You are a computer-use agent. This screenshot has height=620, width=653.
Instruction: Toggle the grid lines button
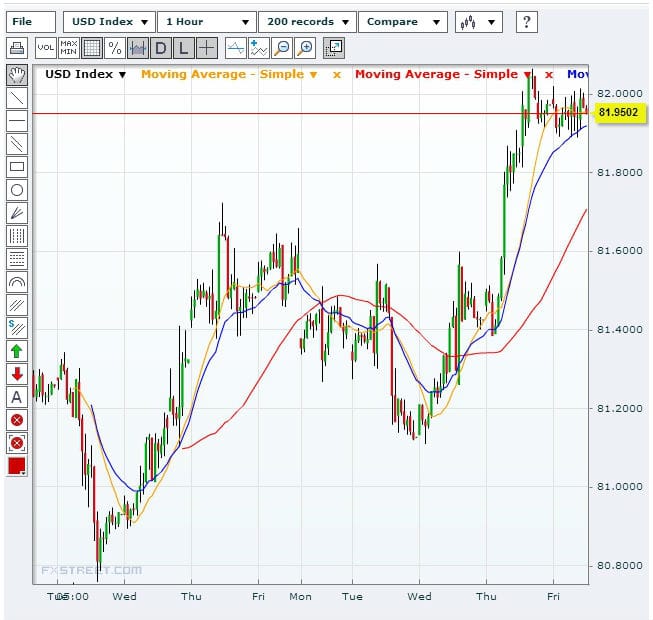coord(92,48)
